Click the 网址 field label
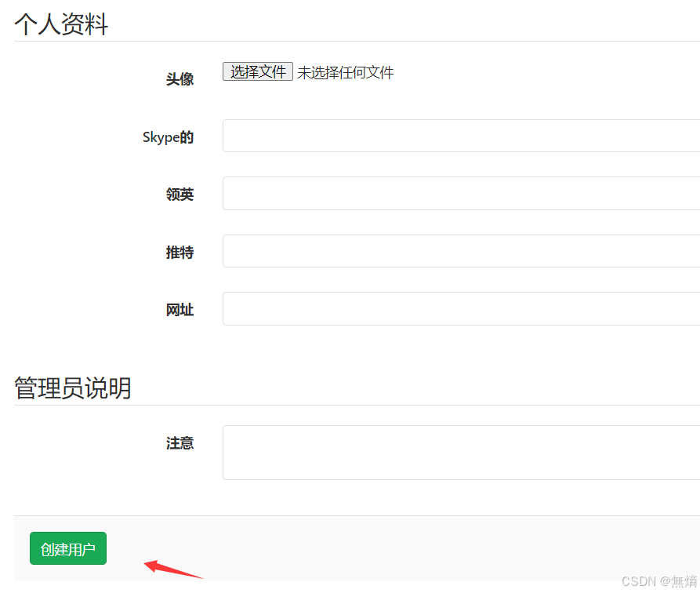This screenshot has width=700, height=593. 180,310
